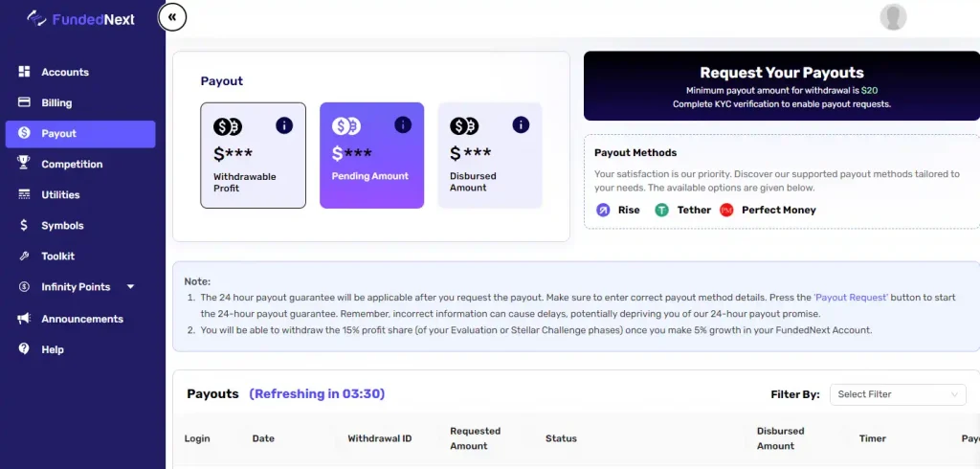Click the Toolkit wrench icon
980x469 pixels.
(x=24, y=256)
